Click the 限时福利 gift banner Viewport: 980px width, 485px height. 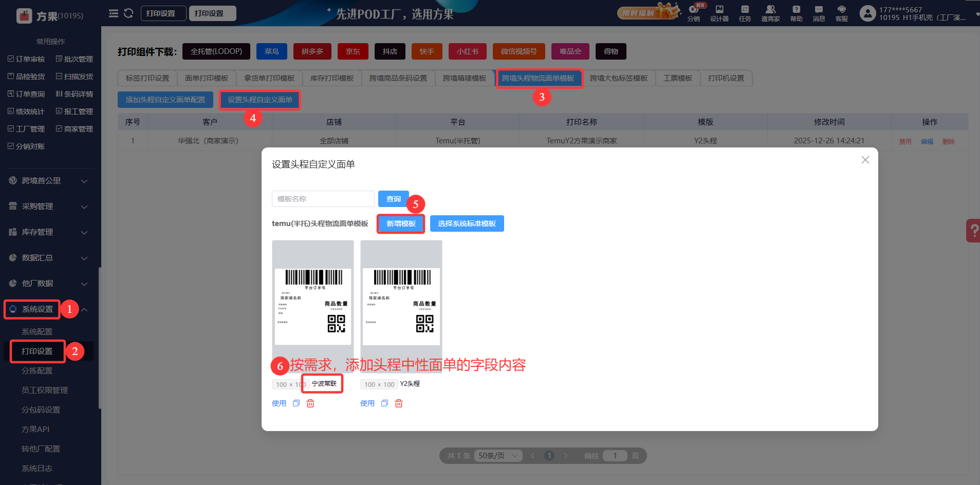(649, 12)
